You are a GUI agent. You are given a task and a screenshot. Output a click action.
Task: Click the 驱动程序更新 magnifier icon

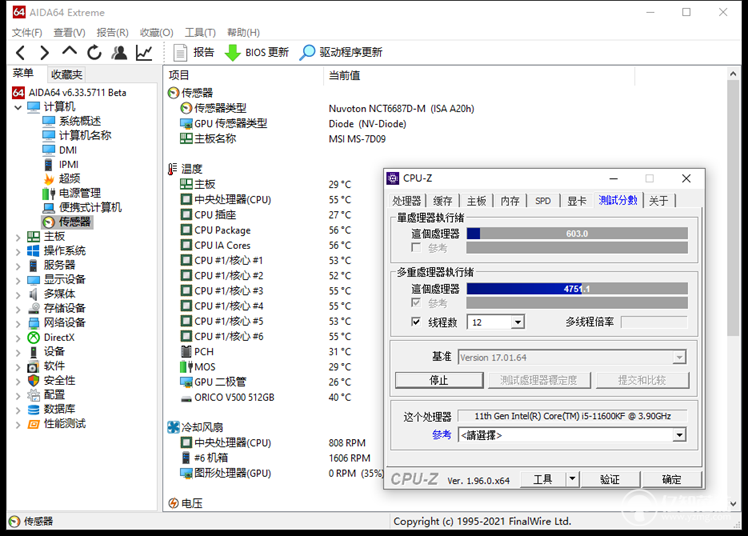[307, 52]
